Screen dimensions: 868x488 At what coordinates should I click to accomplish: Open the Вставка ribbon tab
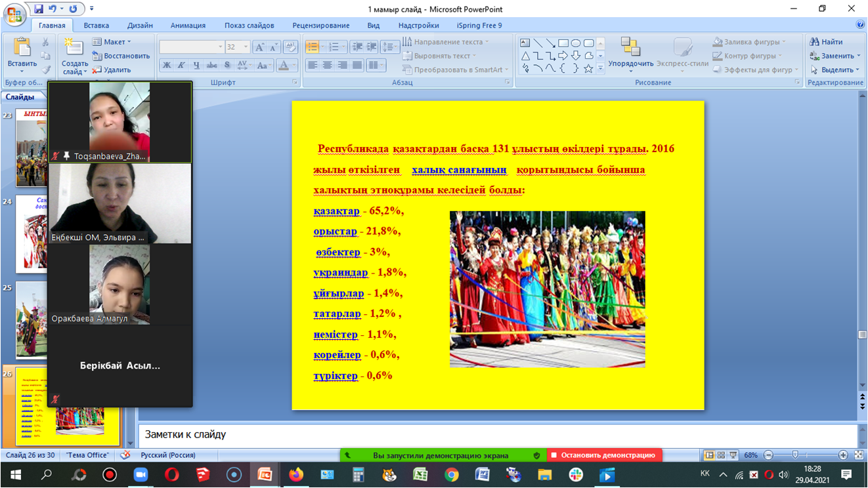(x=97, y=26)
